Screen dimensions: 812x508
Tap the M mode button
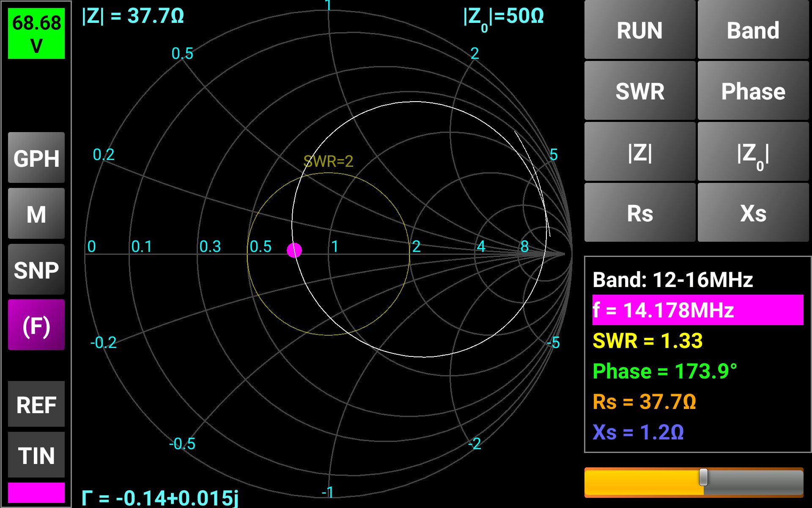[36, 214]
